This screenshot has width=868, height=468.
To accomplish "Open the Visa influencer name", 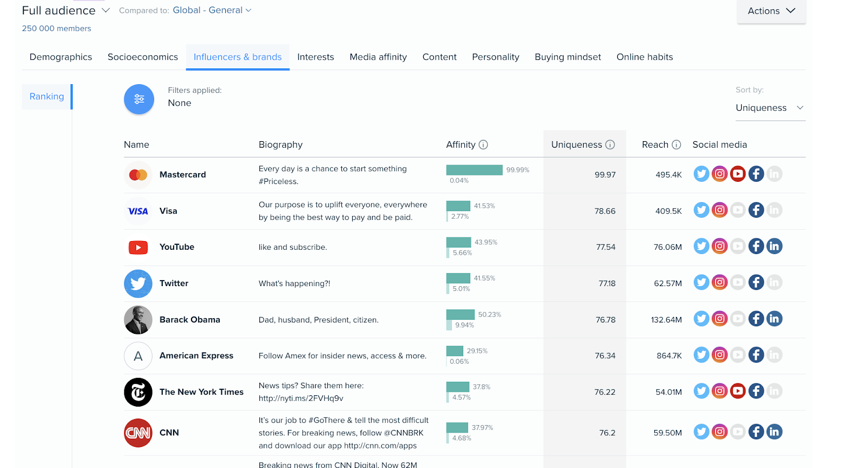I will (x=168, y=211).
